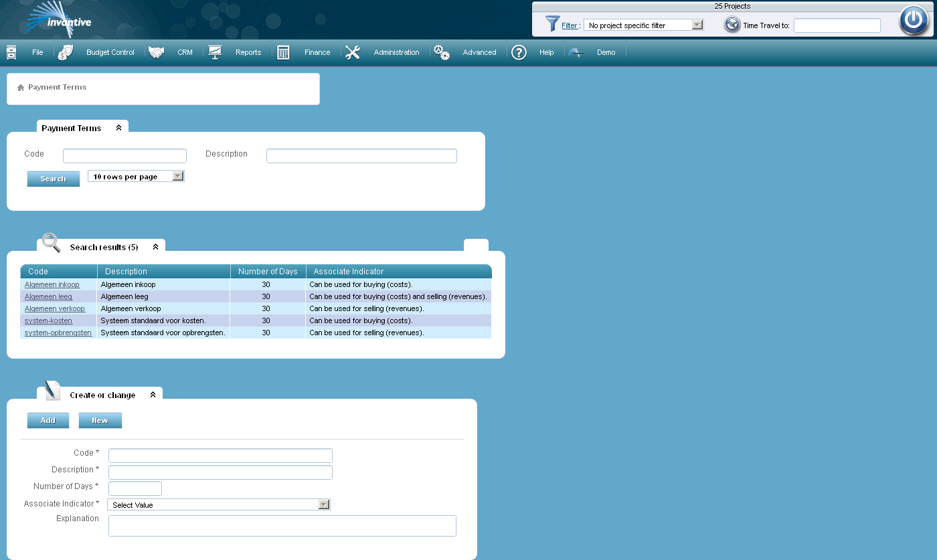The height and width of the screenshot is (560, 937).
Task: Collapse the Create or change panel
Action: [153, 395]
